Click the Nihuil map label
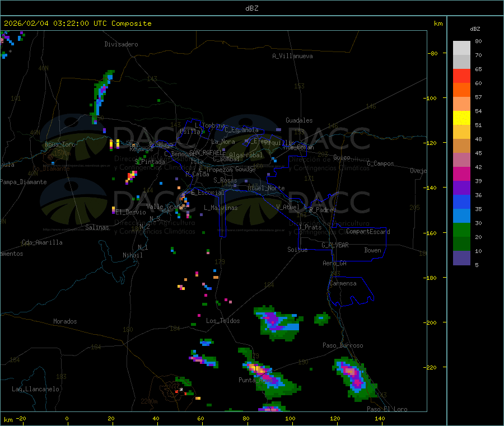 [133, 255]
